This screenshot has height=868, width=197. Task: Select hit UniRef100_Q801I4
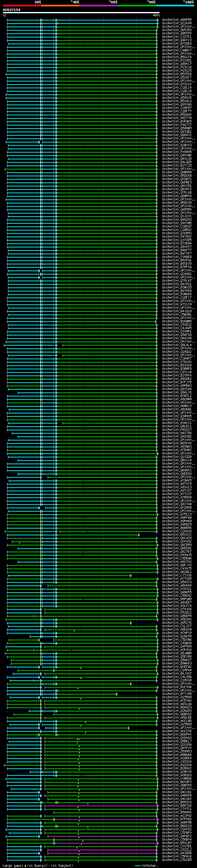point(177,460)
